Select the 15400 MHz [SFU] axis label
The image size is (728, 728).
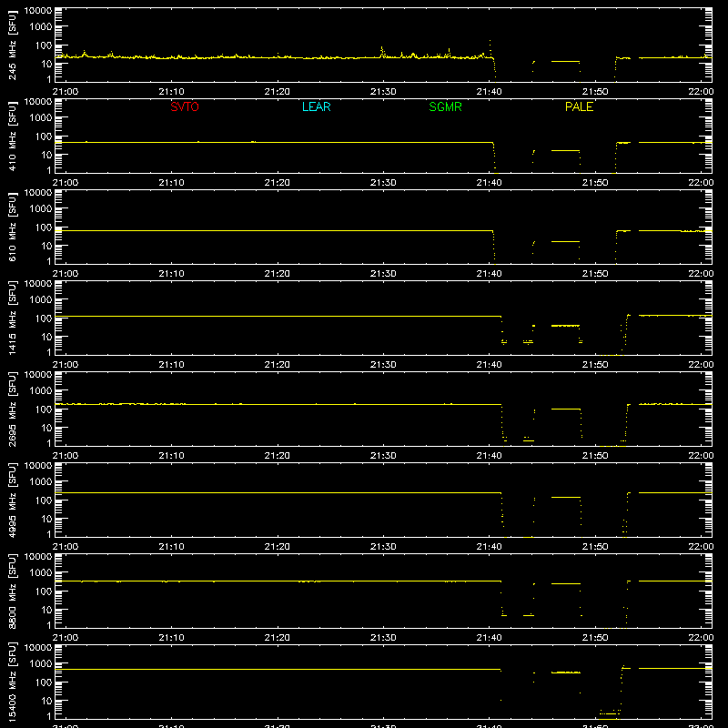click(x=13, y=682)
